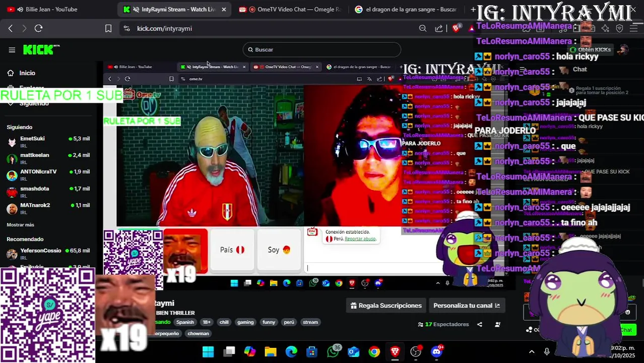
Task: Go to Inicio in the Kick sidebar
Action: 27,73
